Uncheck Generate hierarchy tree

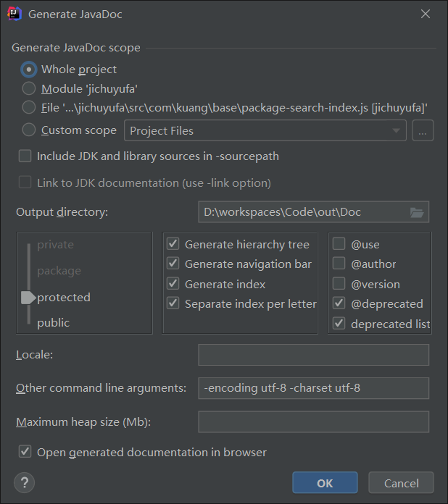[173, 243]
